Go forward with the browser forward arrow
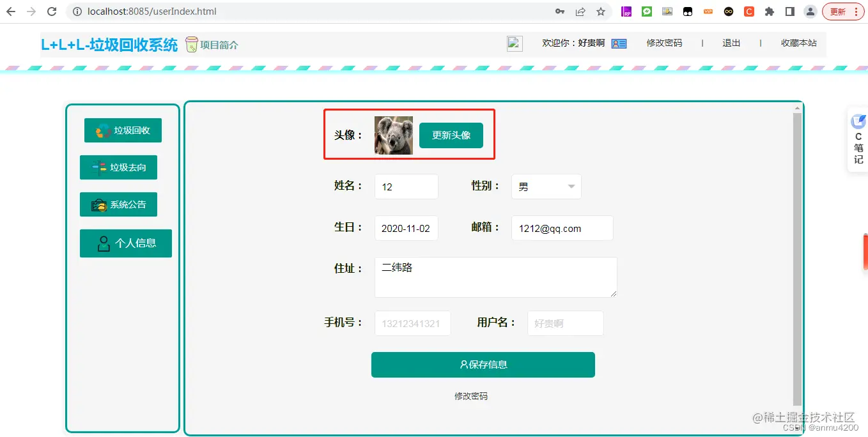 (x=31, y=11)
